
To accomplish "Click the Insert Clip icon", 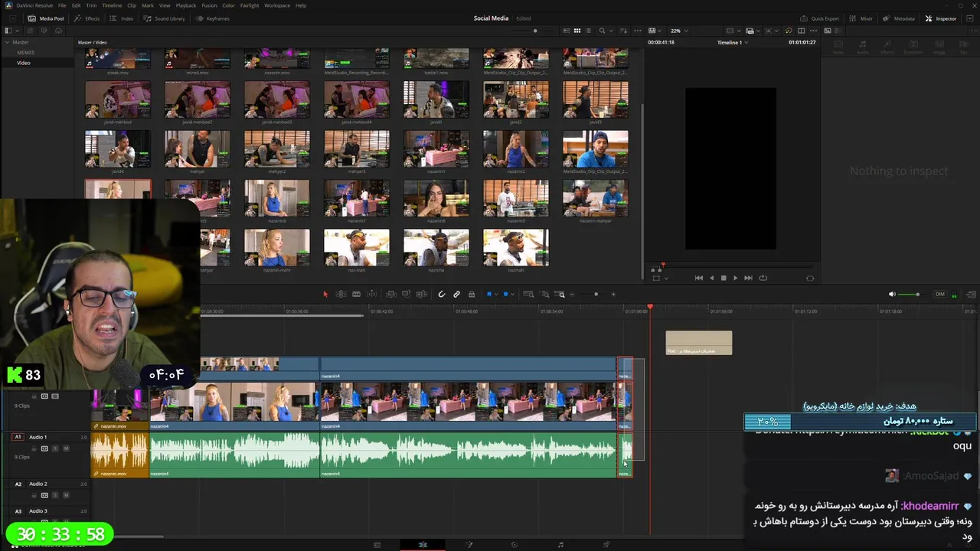I will click(x=391, y=294).
